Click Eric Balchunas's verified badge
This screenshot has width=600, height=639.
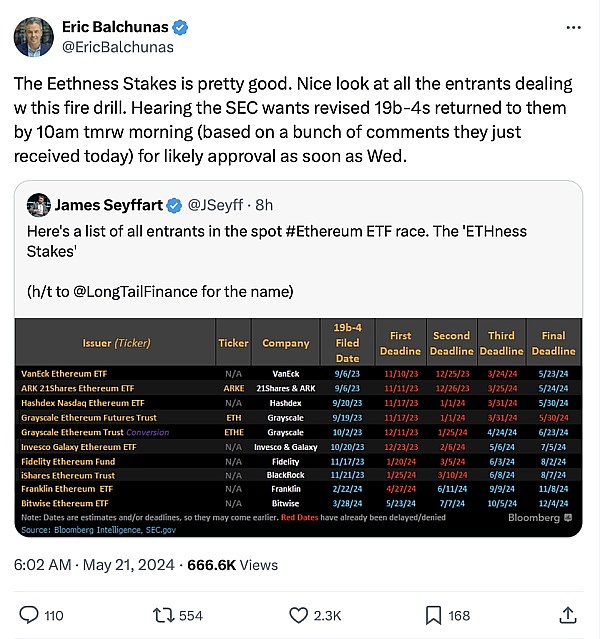[x=182, y=26]
